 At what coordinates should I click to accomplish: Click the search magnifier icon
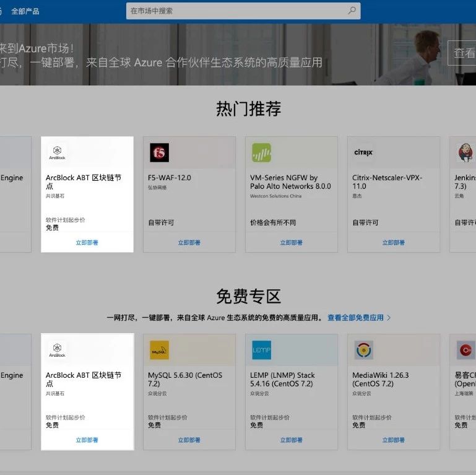point(352,11)
